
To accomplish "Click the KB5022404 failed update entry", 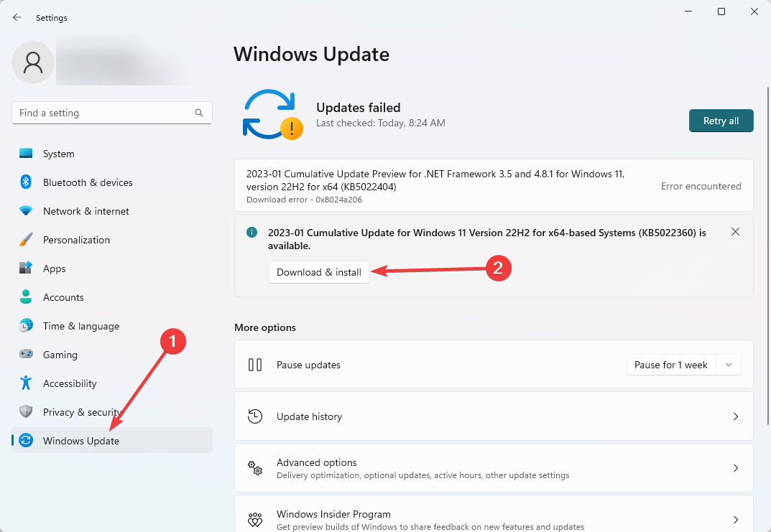I will [494, 186].
